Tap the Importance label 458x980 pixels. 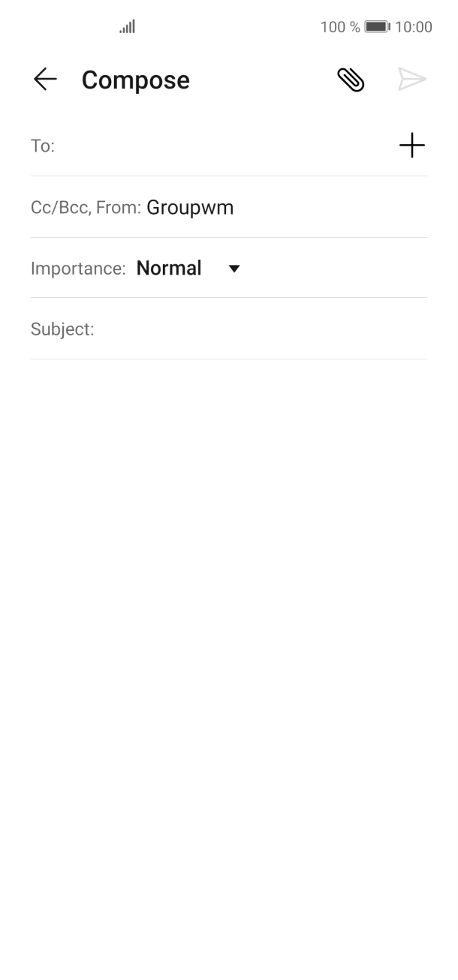[77, 268]
